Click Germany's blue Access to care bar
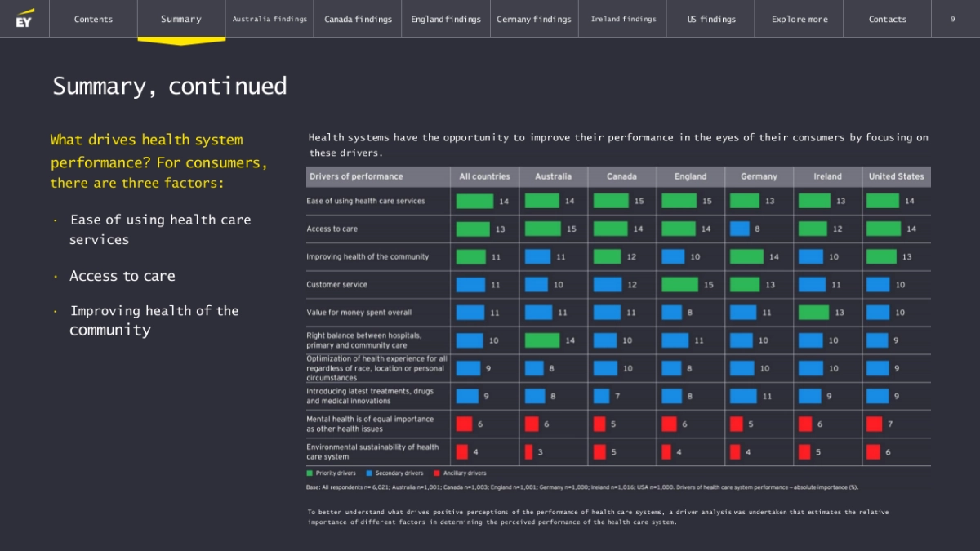Image resolution: width=980 pixels, height=551 pixels. pos(739,229)
